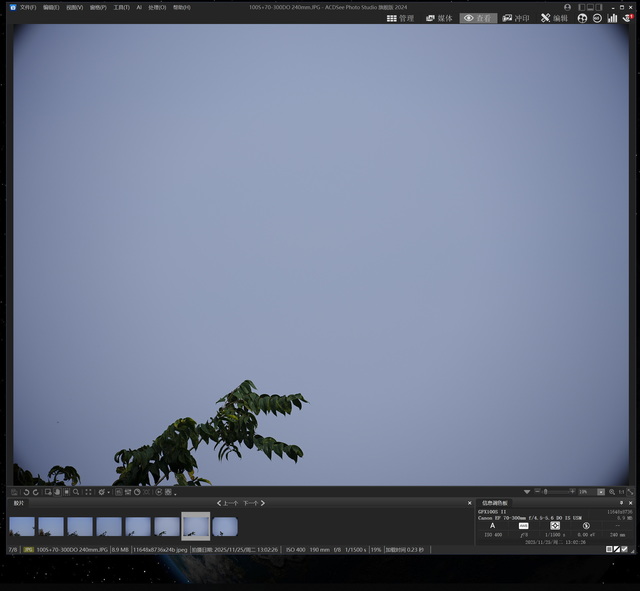Expand the triangle dropdown left of zoom slider
Screen dimensions: 640x591
pos(527,492)
